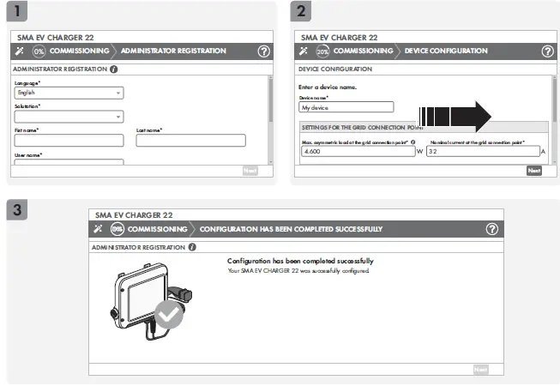Open the Language dropdown showing English
Viewport: 560px width, 392px height.
coord(69,93)
